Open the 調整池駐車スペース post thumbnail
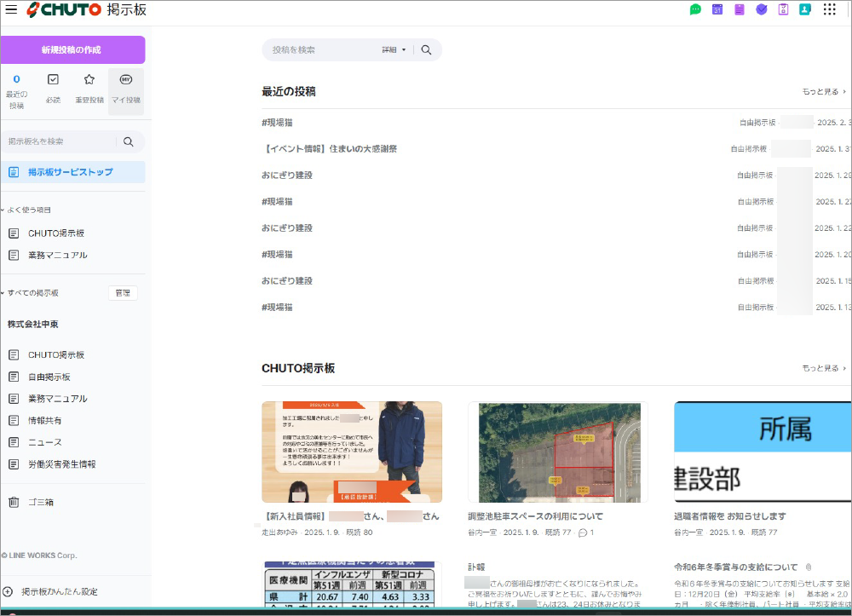 (557, 452)
